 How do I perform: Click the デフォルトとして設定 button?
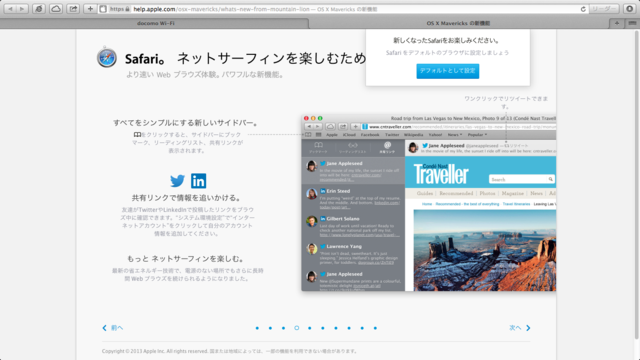(x=448, y=71)
